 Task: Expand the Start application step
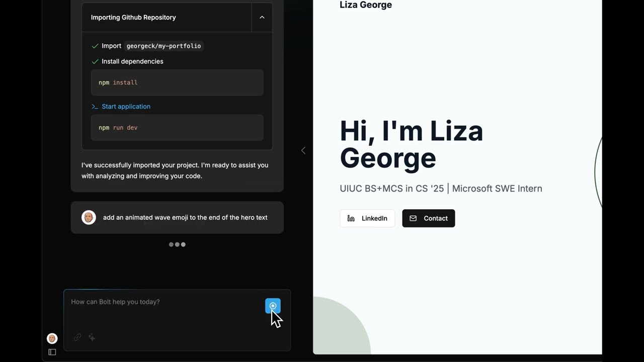tap(126, 106)
